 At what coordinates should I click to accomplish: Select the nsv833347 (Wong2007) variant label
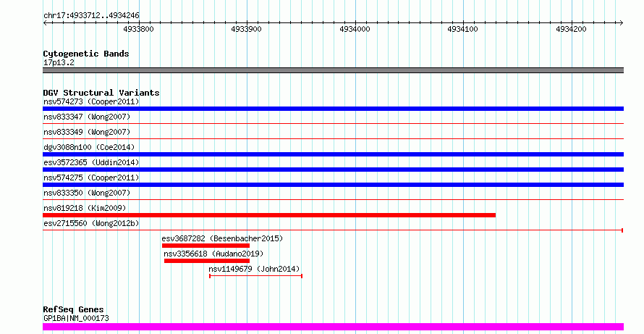click(x=87, y=117)
